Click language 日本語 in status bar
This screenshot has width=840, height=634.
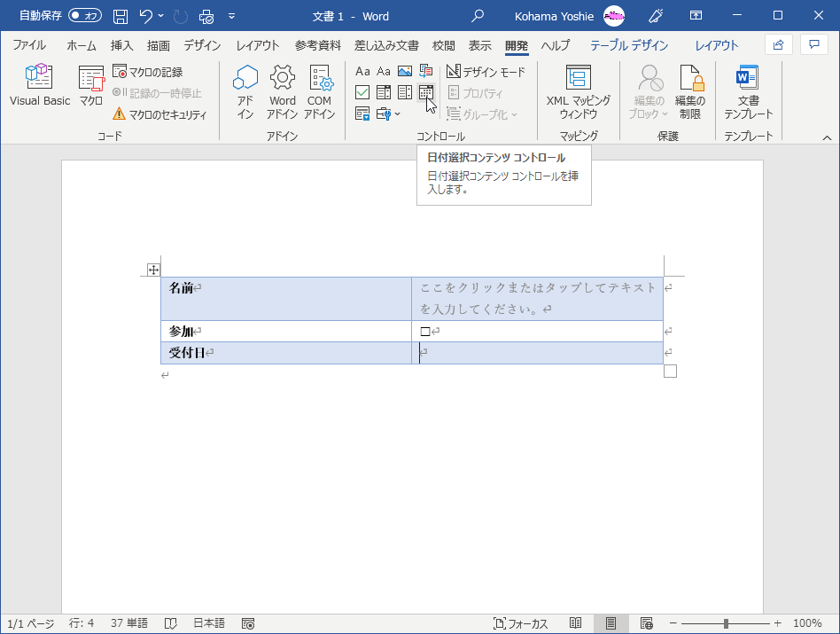pyautogui.click(x=209, y=623)
